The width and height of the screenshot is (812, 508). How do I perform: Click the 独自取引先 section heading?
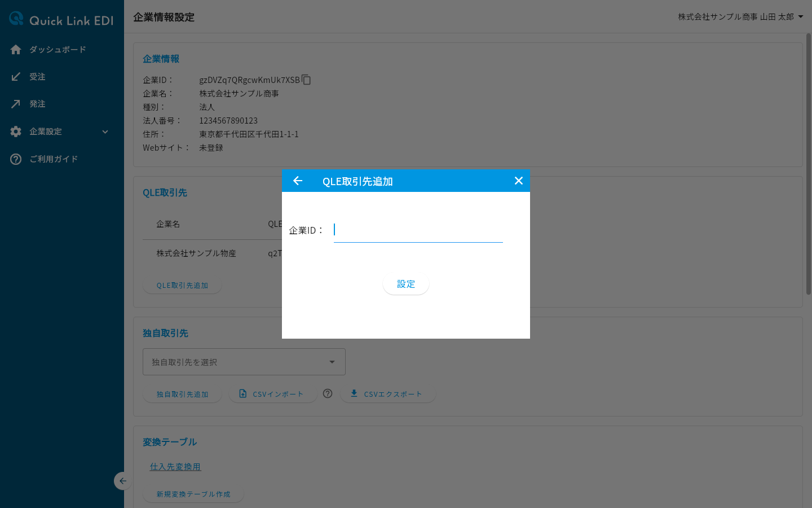165,333
